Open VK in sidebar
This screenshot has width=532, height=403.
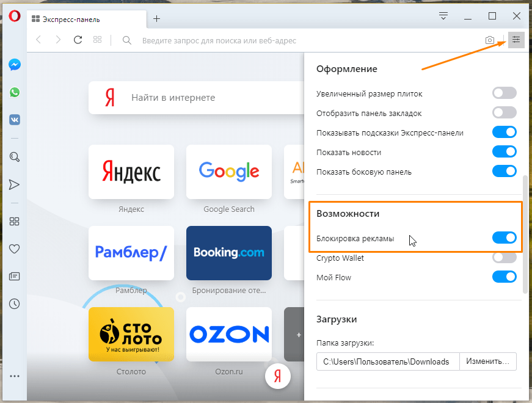(15, 120)
